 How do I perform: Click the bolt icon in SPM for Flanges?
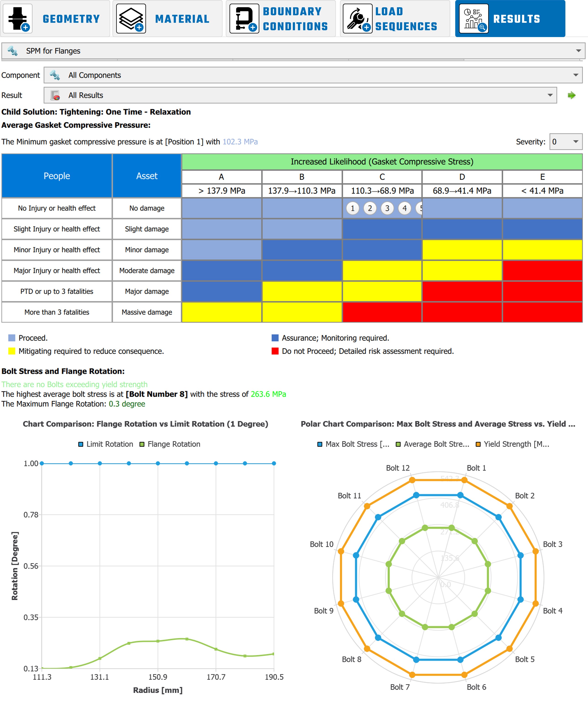[x=13, y=51]
